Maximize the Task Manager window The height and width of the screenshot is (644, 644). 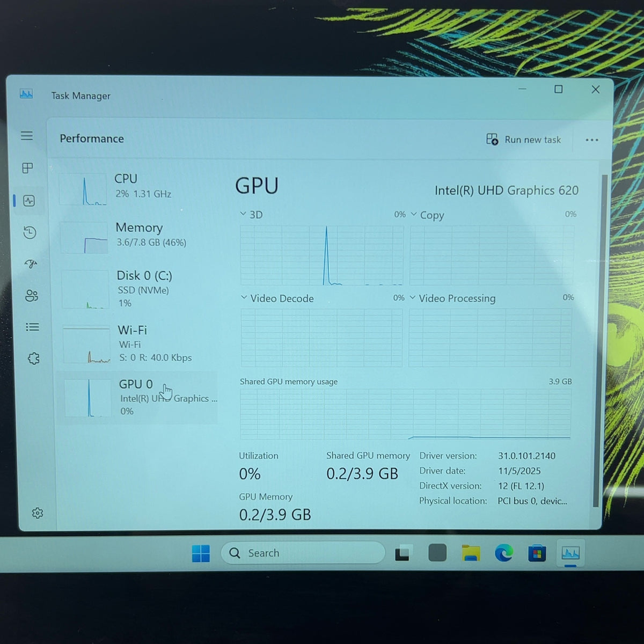point(559,89)
